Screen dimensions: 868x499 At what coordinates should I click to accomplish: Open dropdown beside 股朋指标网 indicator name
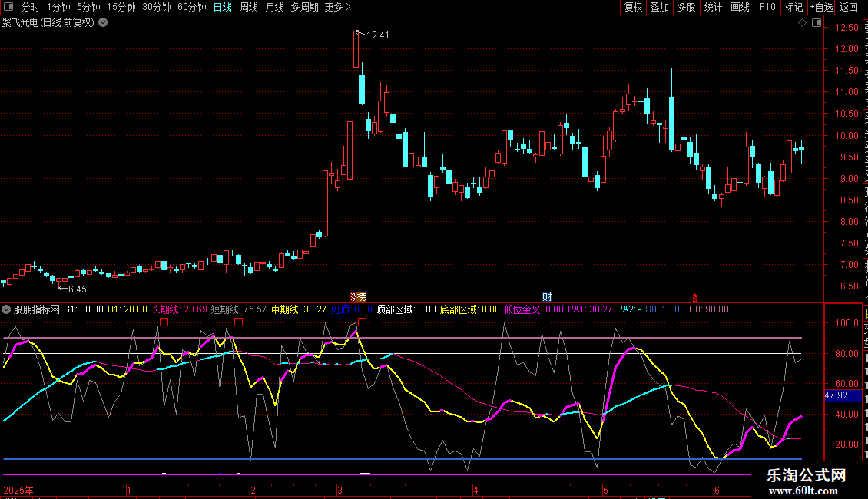coord(6,310)
